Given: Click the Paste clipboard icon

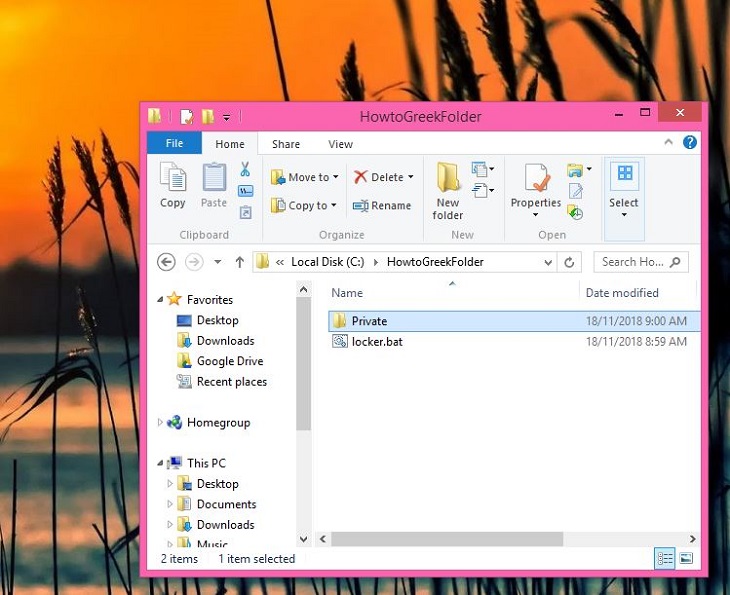Looking at the screenshot, I should click(214, 177).
